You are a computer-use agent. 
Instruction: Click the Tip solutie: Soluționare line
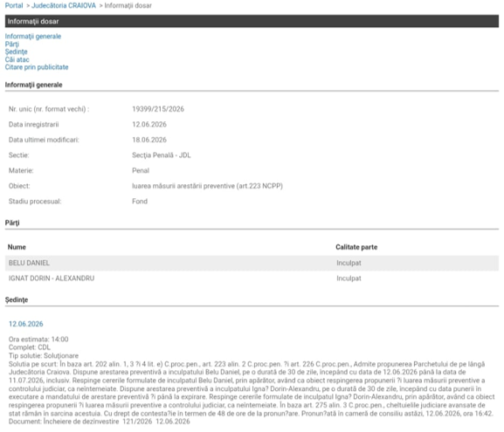point(44,355)
